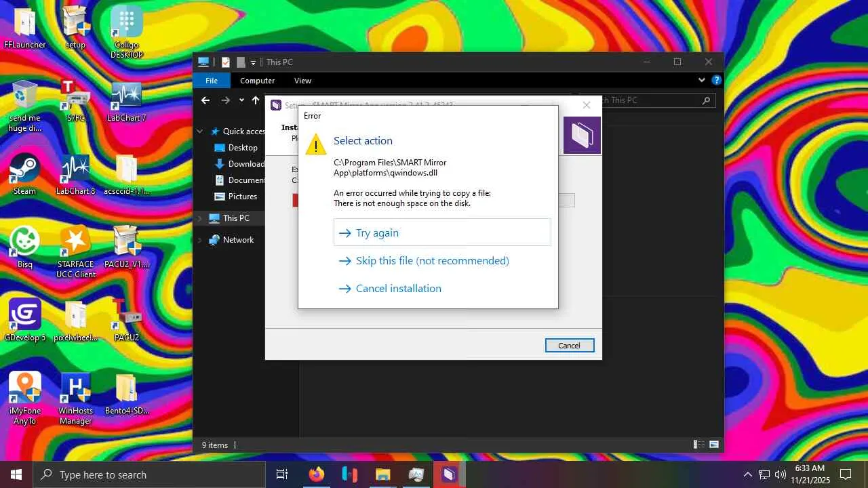Open the File tab in Explorer
Image resolution: width=868 pixels, height=488 pixels.
coord(212,81)
